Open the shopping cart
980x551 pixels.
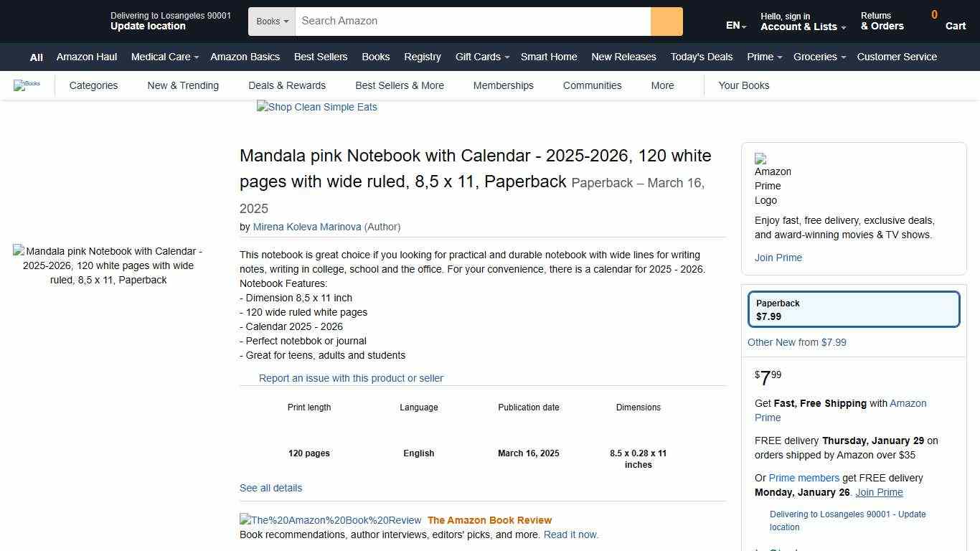(948, 21)
